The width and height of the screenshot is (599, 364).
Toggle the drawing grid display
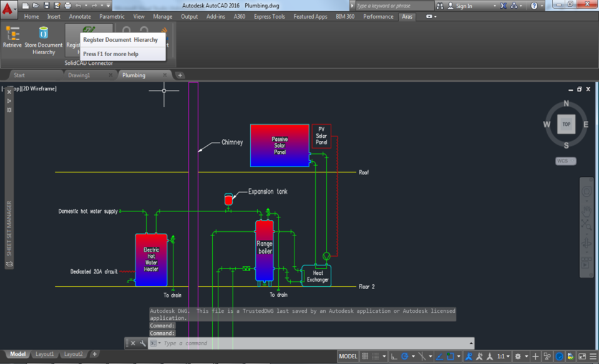click(365, 357)
